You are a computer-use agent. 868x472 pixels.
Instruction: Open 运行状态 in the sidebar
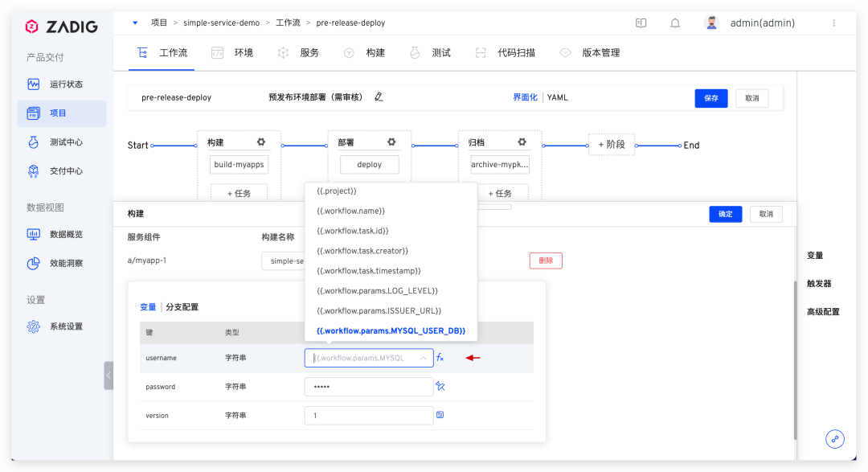point(61,84)
